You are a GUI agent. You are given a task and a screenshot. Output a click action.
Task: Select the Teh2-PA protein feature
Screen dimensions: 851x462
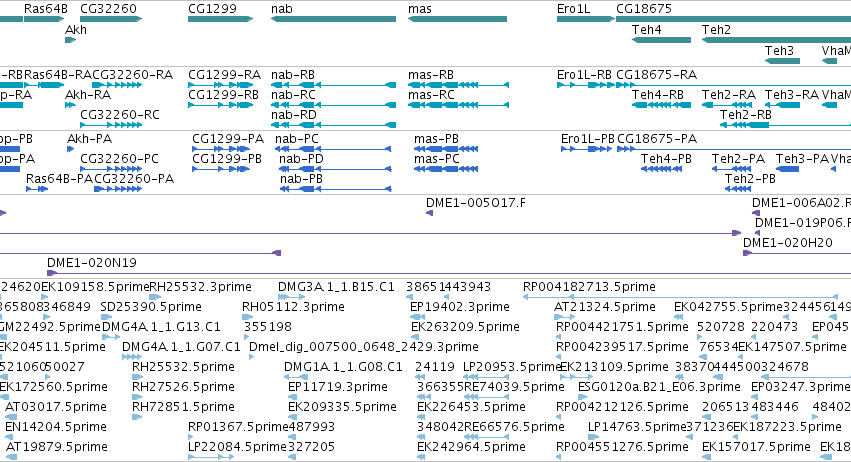pos(732,169)
